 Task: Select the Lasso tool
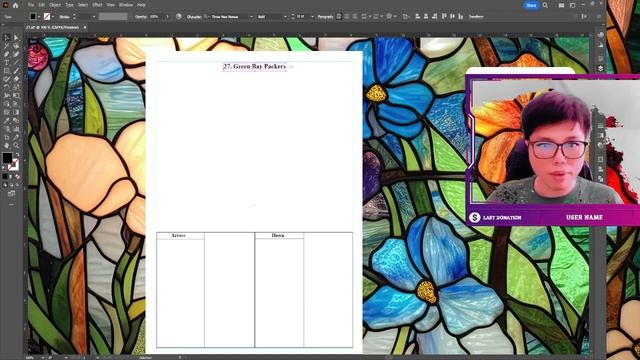click(x=16, y=46)
